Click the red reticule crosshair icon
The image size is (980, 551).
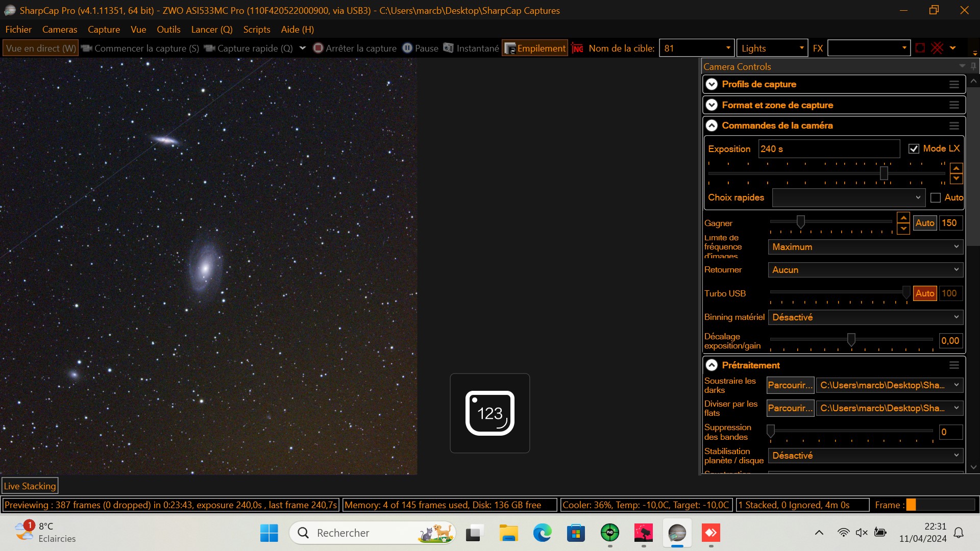point(937,48)
